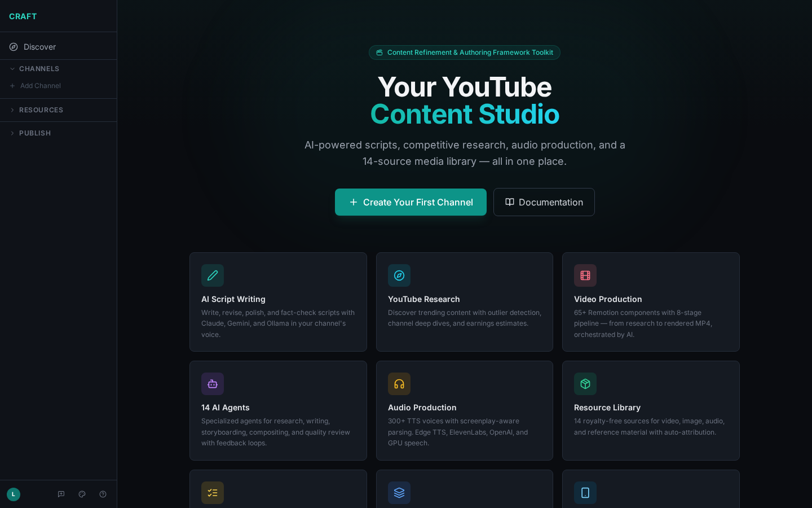Viewport: 812px width, 508px height.
Task: Click the stacked layers icon card
Action: [399, 493]
